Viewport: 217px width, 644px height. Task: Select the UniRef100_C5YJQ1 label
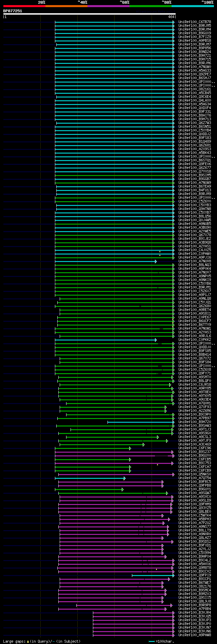tap(195, 302)
